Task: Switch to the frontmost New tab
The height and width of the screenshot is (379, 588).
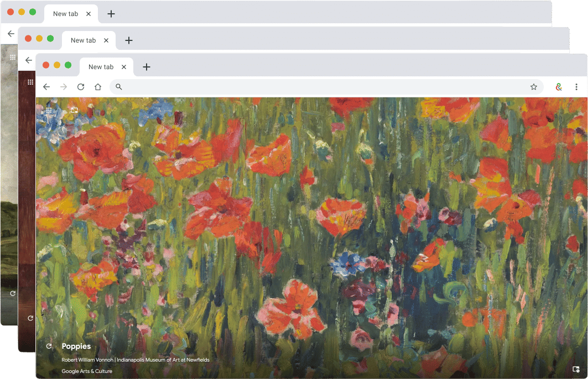Action: 100,66
